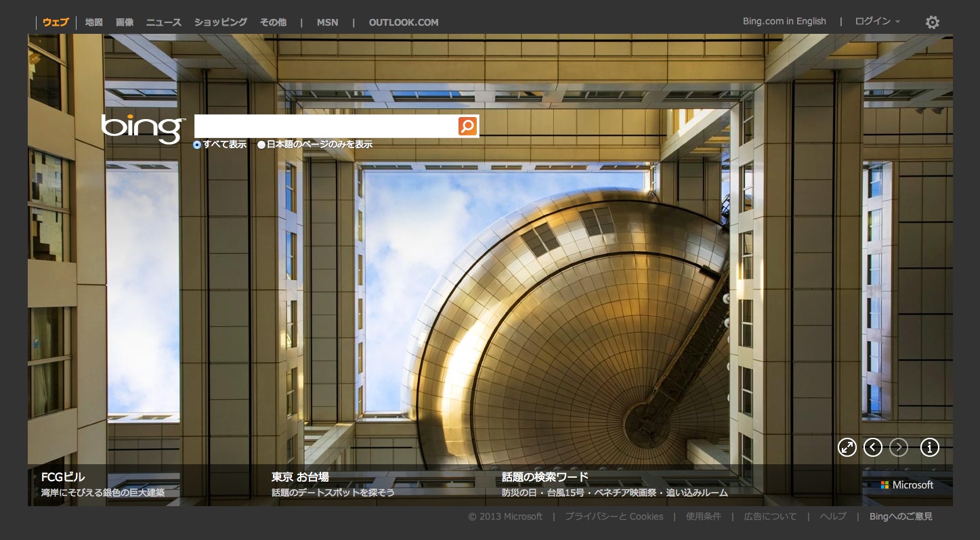Go to the ニュース section
Viewport: 980px width, 540px height.
[164, 22]
